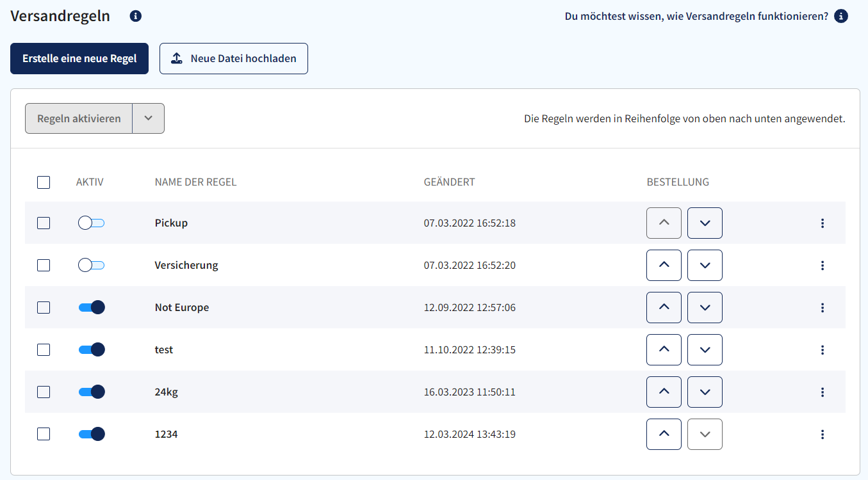Image resolution: width=868 pixels, height=480 pixels.
Task: Disable the test rule toggle
Action: coord(91,349)
